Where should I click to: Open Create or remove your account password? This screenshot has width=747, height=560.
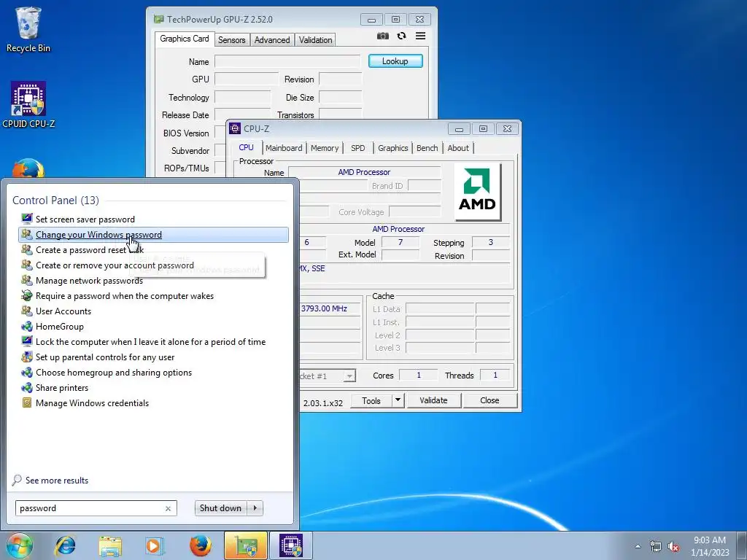tap(115, 265)
